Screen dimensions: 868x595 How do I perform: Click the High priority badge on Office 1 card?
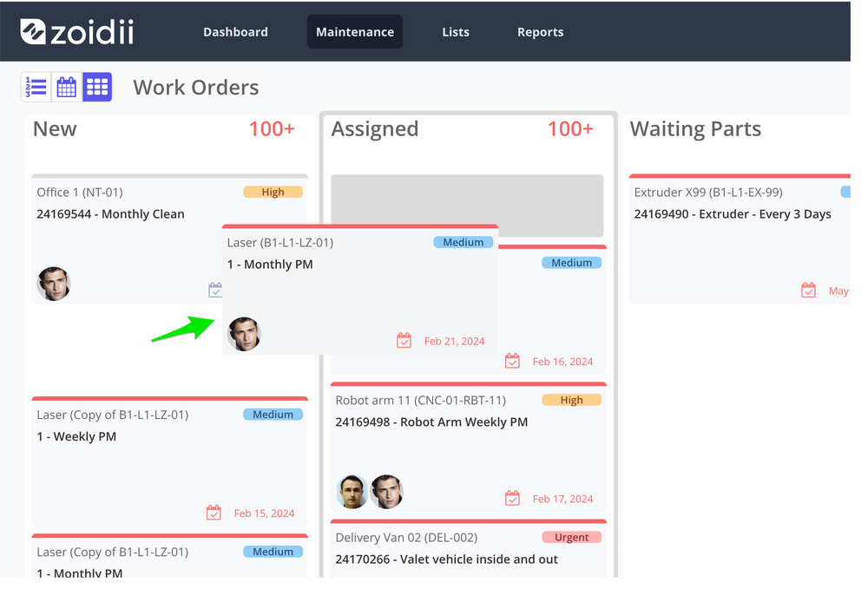273,192
